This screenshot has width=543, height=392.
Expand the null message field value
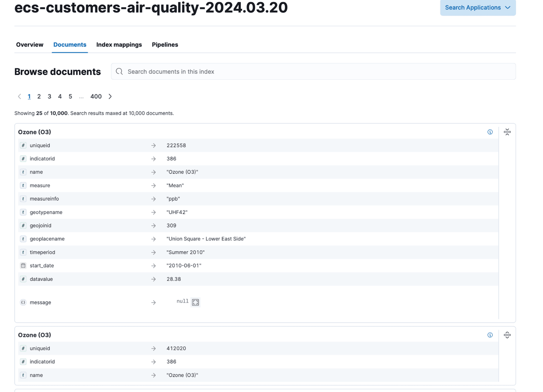[x=195, y=302]
